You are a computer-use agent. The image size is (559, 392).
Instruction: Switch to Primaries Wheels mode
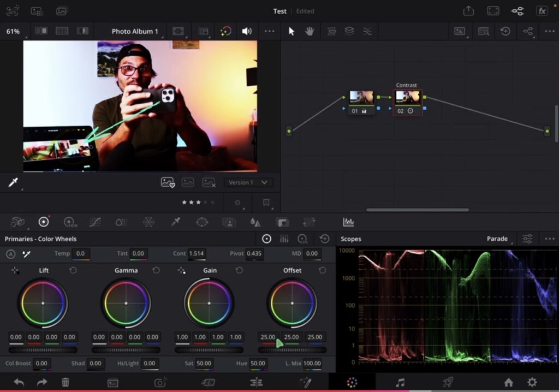[266, 239]
